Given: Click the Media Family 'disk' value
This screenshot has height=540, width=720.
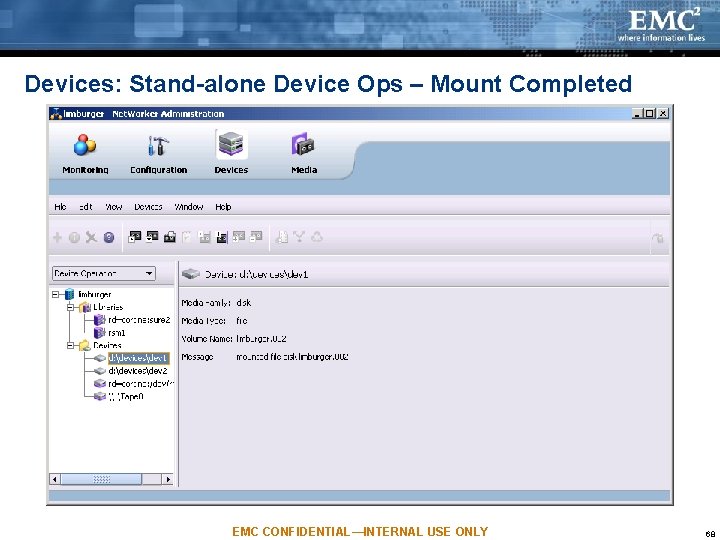Looking at the screenshot, I should pyautogui.click(x=244, y=303).
